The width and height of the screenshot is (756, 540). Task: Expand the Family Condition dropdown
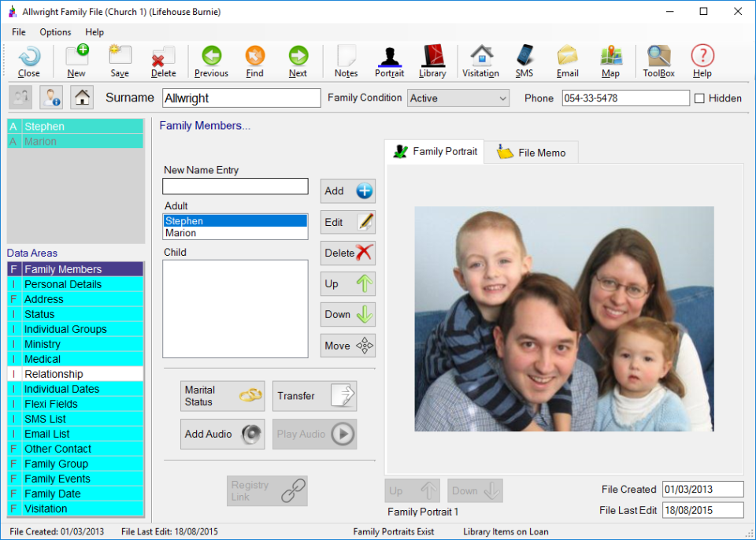(502, 98)
